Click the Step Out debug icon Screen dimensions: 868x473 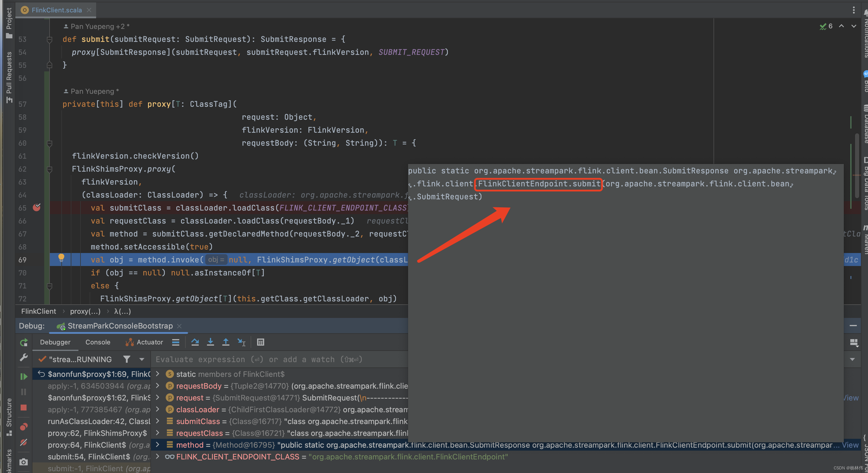point(226,342)
